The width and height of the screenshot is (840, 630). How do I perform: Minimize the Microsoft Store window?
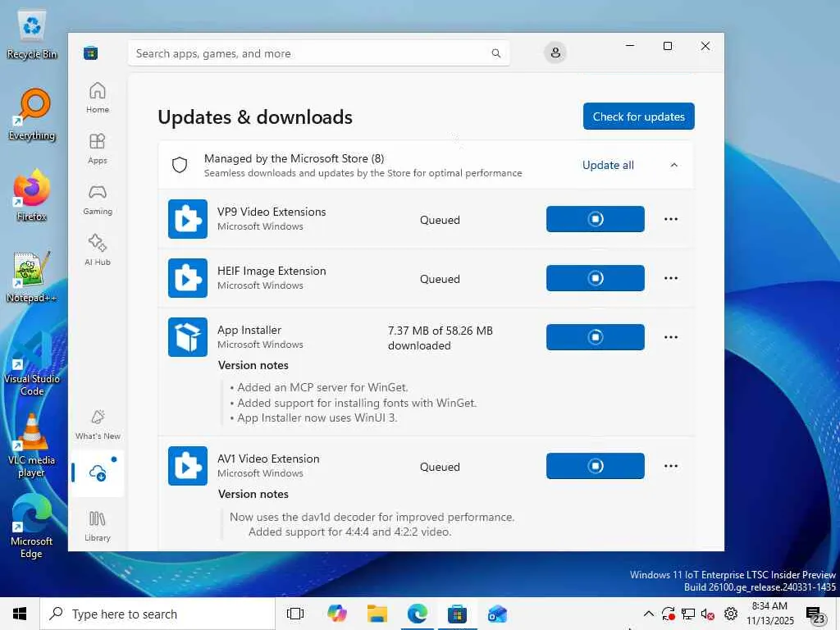(630, 46)
